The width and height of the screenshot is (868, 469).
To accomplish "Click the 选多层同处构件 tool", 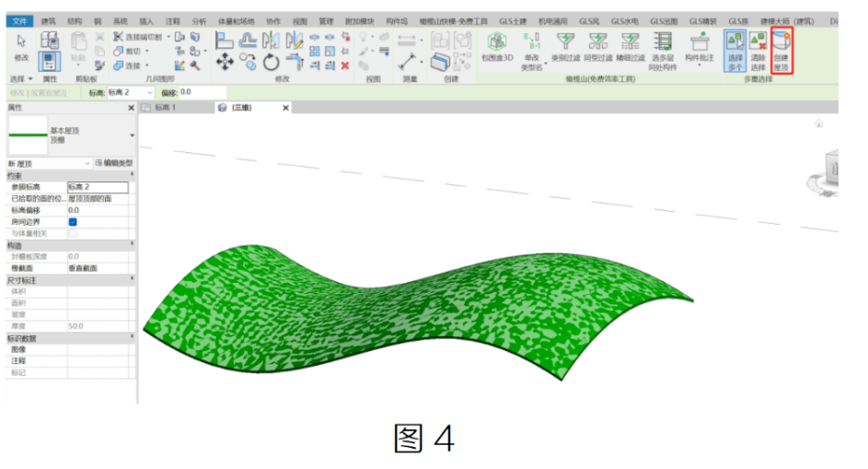I will [663, 52].
